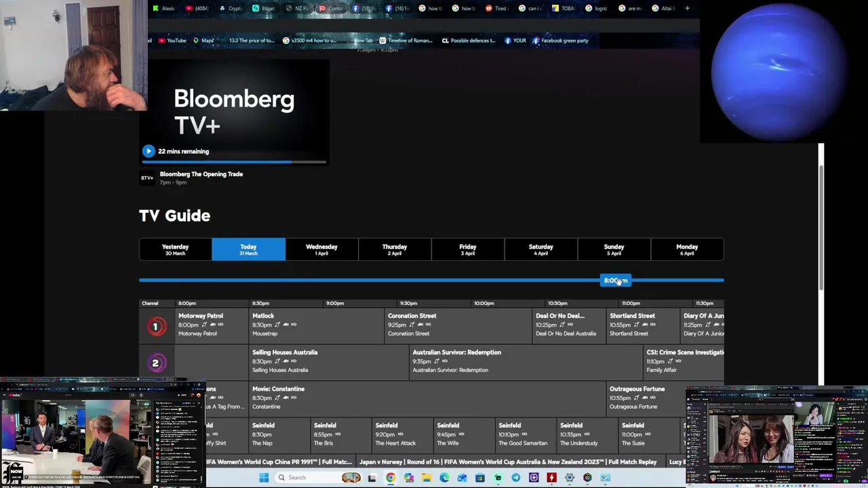Click the 8:00pm time slider handle
Image resolution: width=868 pixels, height=488 pixels.
point(615,281)
